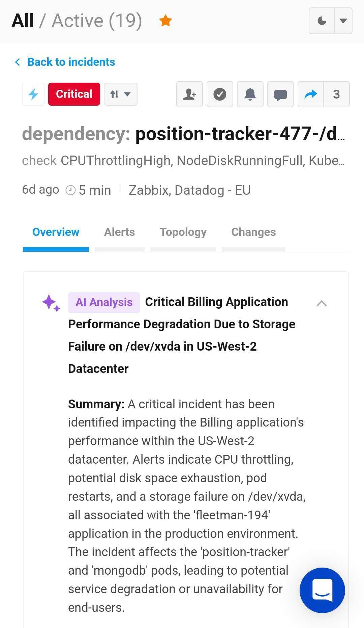
Task: Open the severity sort dropdown
Action: point(120,94)
